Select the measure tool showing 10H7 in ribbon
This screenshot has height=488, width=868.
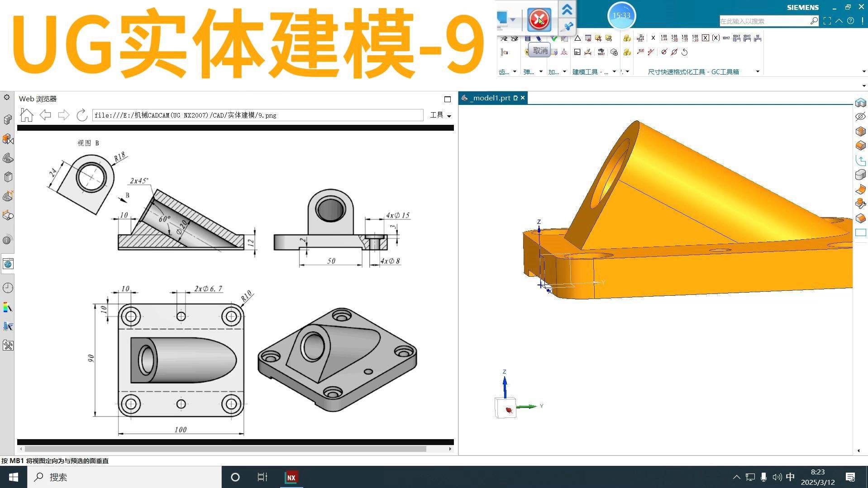click(x=601, y=52)
